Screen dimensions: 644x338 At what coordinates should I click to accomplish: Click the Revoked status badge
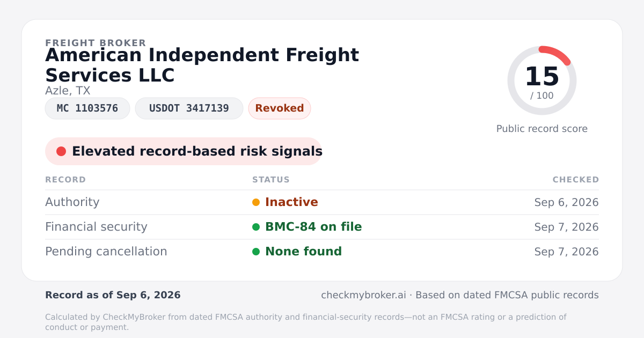coord(280,108)
